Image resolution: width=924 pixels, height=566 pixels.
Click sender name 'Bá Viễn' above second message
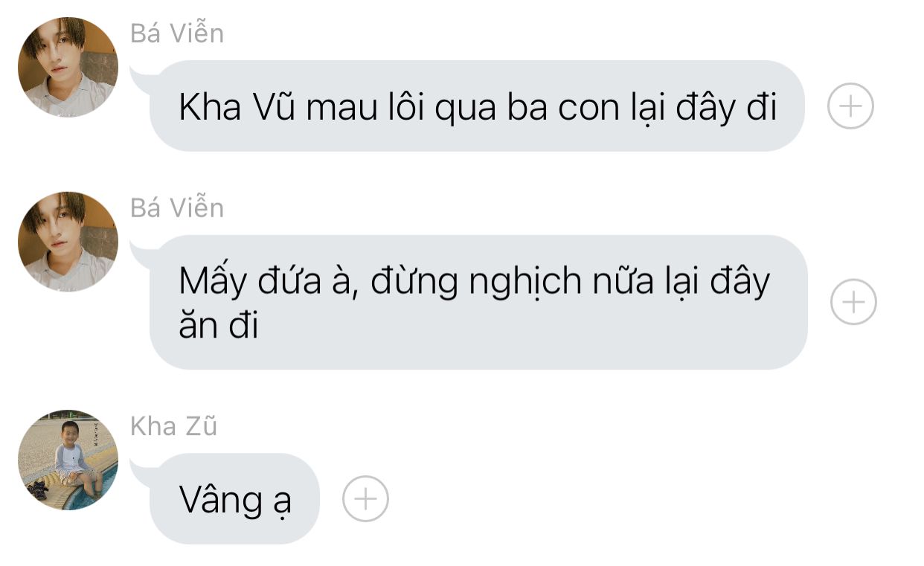177,208
